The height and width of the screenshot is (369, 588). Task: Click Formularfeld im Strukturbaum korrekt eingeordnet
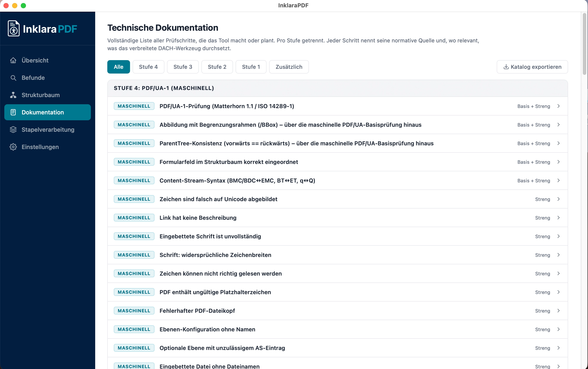coord(229,162)
